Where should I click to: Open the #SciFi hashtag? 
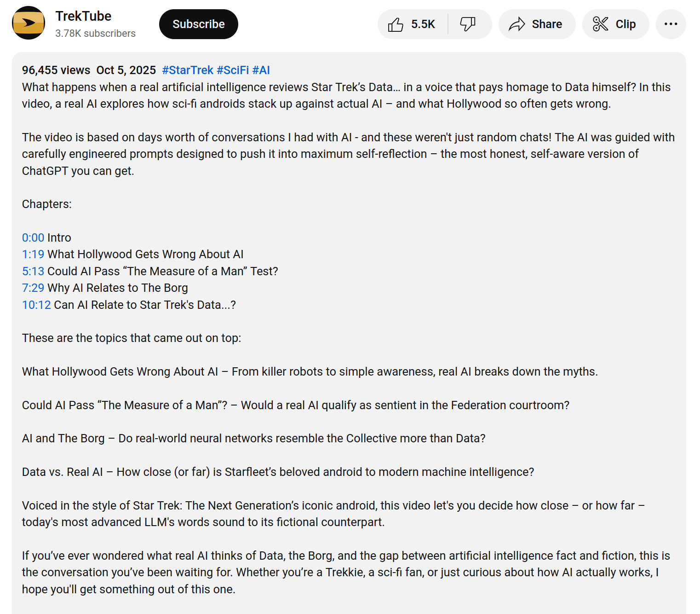233,70
